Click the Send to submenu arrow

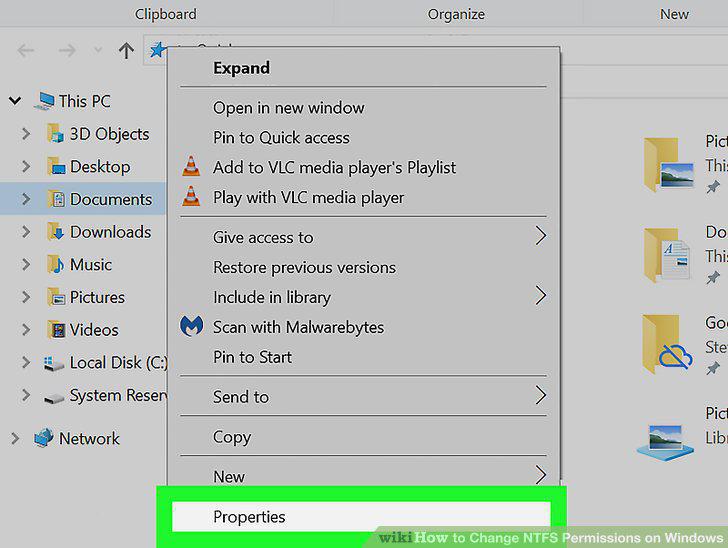[540, 395]
